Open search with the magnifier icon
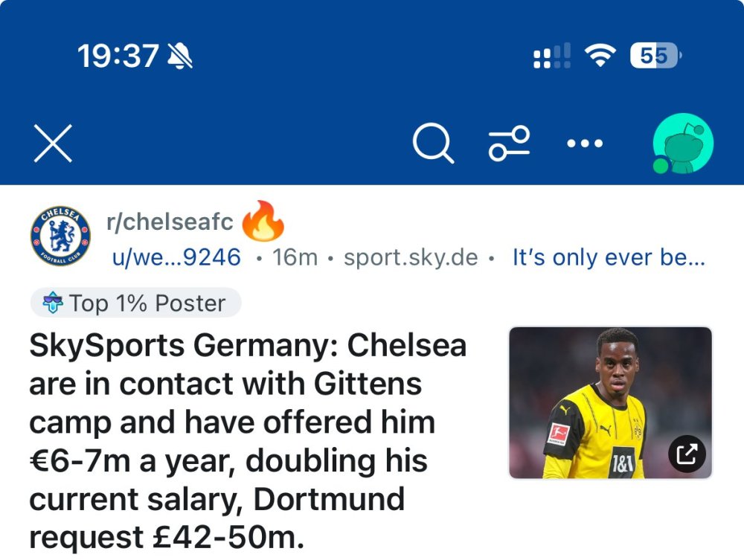The width and height of the screenshot is (744, 560). 433,144
